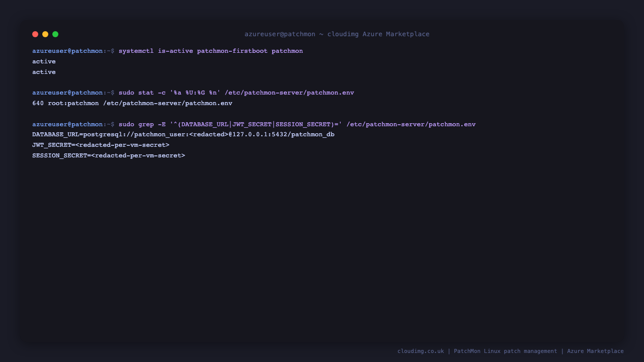Click the green maximize window dot
This screenshot has height=362, width=644.
tap(55, 34)
